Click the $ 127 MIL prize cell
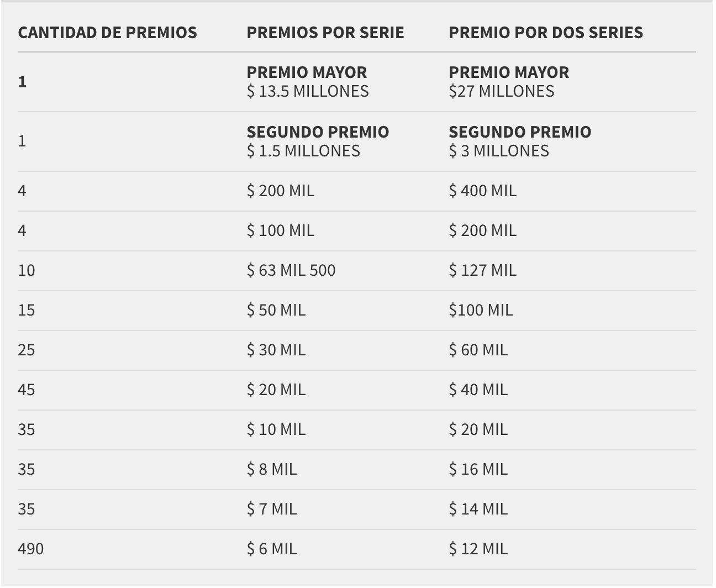Image resolution: width=716 pixels, height=588 pixels. (x=482, y=270)
